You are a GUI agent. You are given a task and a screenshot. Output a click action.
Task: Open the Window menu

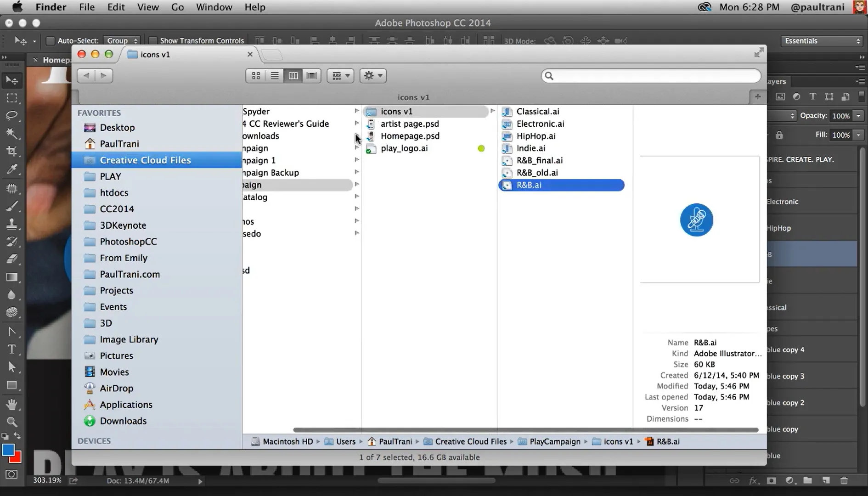click(214, 7)
